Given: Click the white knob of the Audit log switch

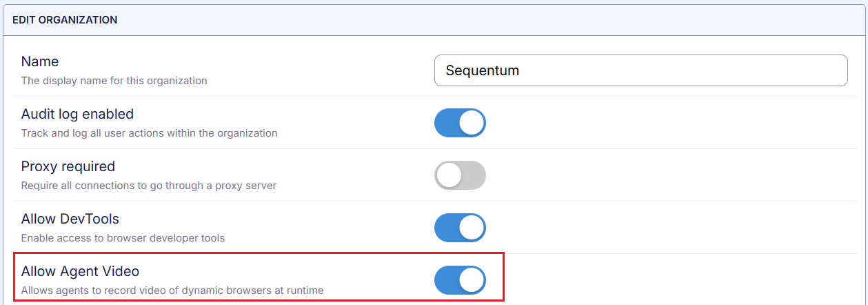Looking at the screenshot, I should click(472, 123).
